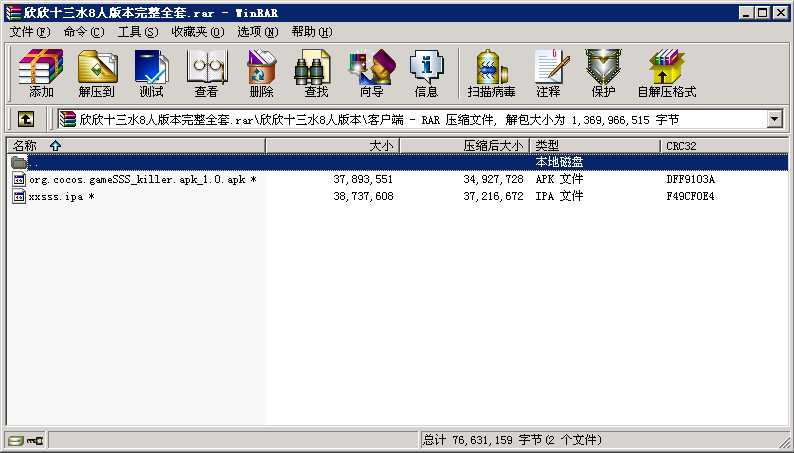Click 本地磁盘 in parent folder row
Image resolution: width=794 pixels, height=453 pixels.
click(559, 162)
